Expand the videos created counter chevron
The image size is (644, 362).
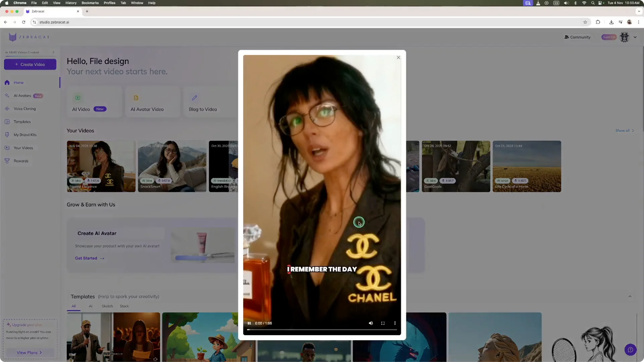pos(53,52)
